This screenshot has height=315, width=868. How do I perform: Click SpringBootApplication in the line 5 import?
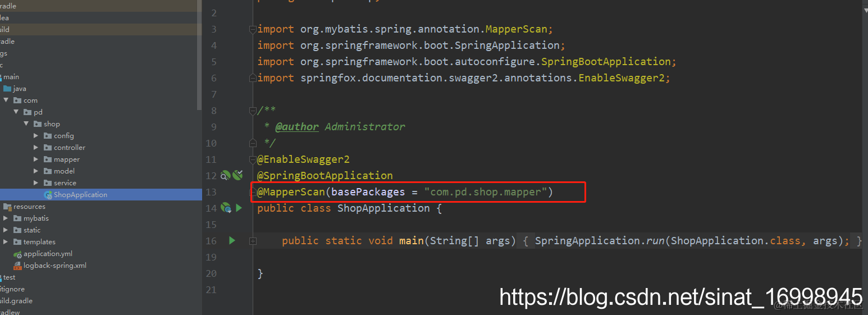[606, 61]
